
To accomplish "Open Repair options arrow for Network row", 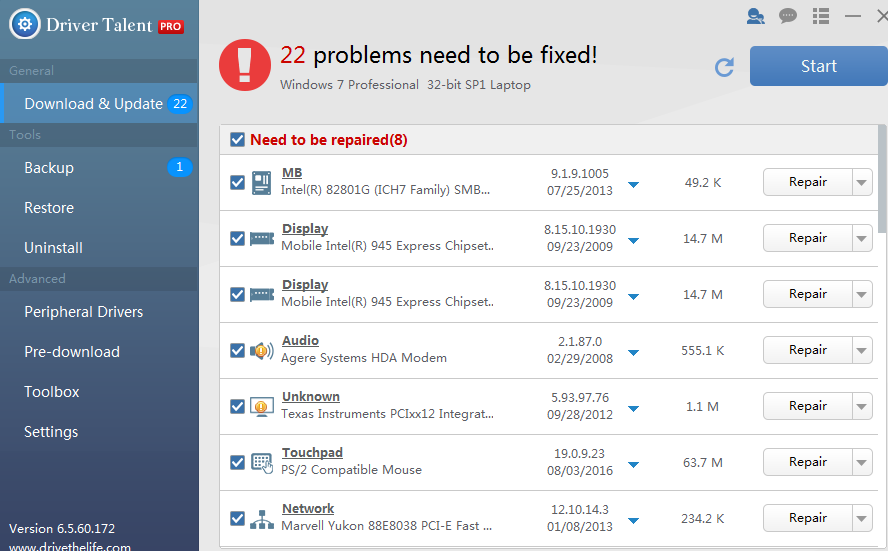I will tap(862, 519).
